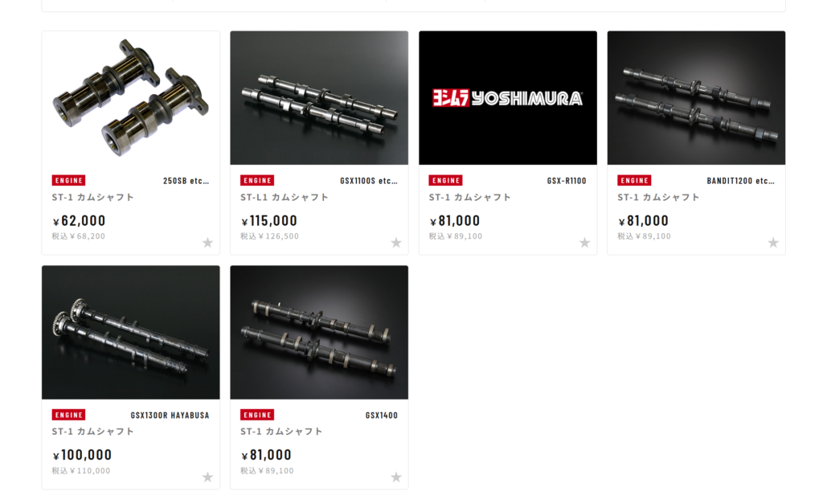Mark GSX1300R HAYABUSA camshaft as favorite

(208, 477)
